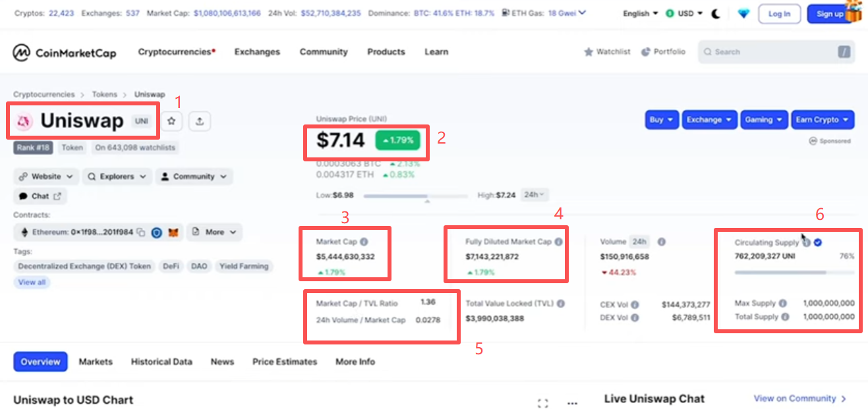
Task: Switch to Price Estimates tab
Action: pos(285,362)
